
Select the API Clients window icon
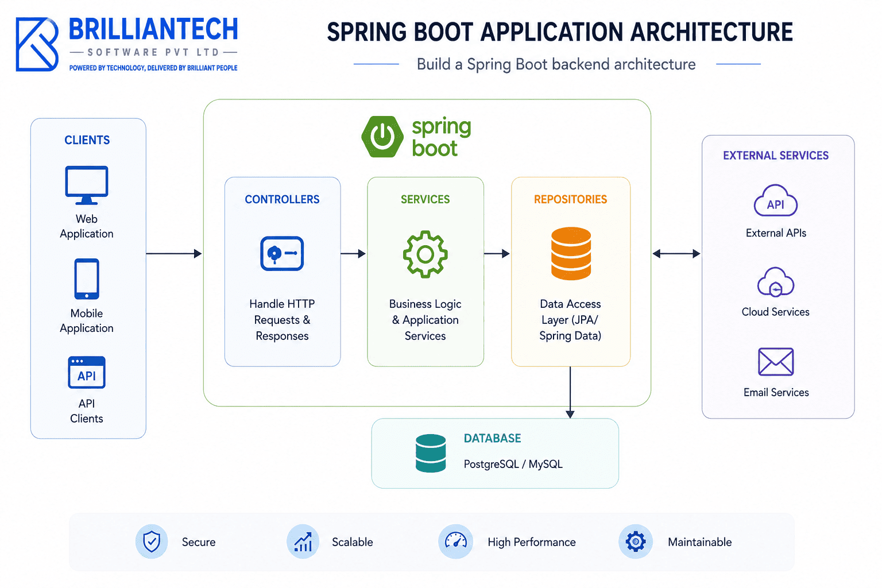[87, 372]
